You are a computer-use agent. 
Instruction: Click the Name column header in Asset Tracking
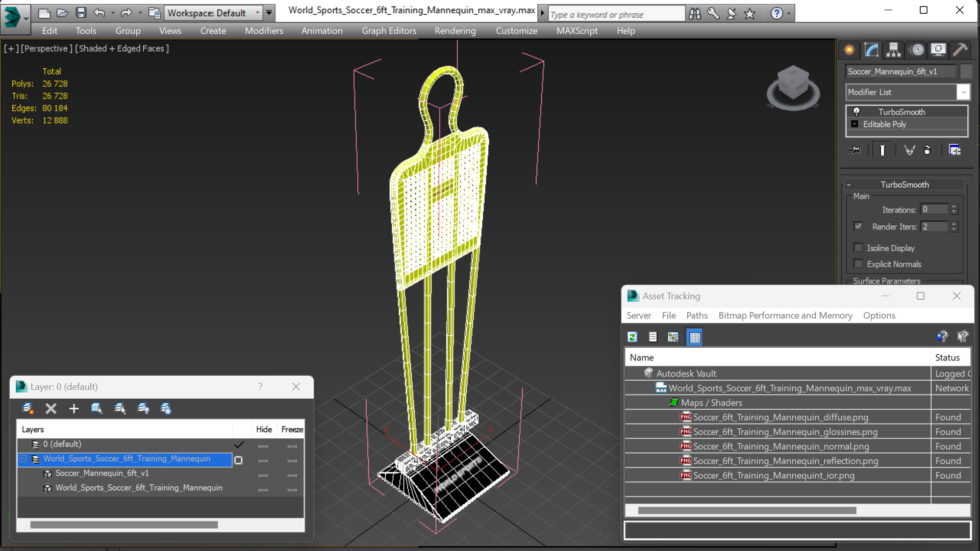[777, 357]
